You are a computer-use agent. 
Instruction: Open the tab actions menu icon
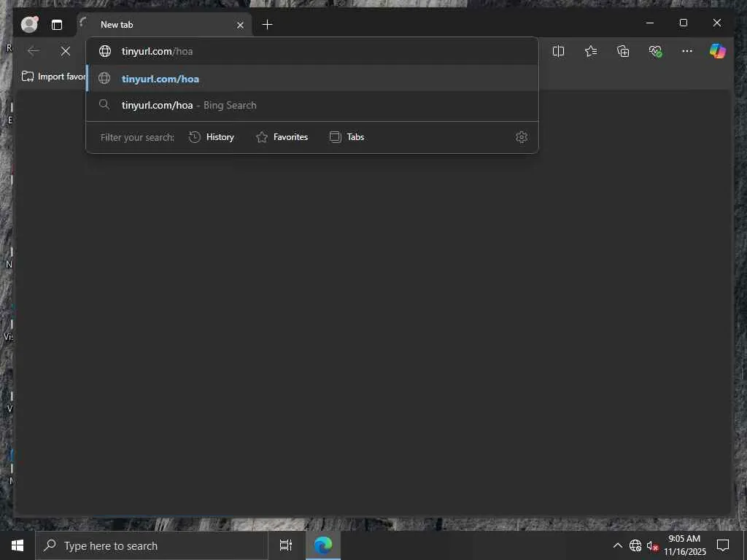pyautogui.click(x=57, y=25)
